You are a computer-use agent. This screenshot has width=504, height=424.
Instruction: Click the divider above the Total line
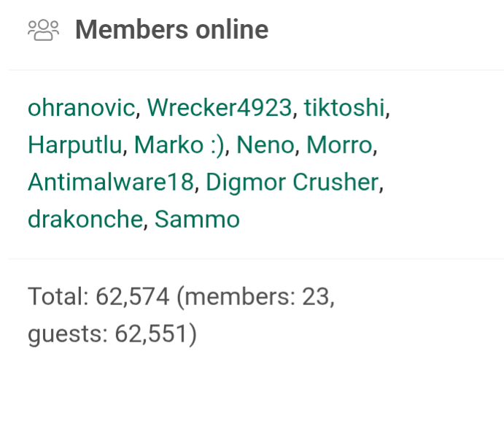255,258
